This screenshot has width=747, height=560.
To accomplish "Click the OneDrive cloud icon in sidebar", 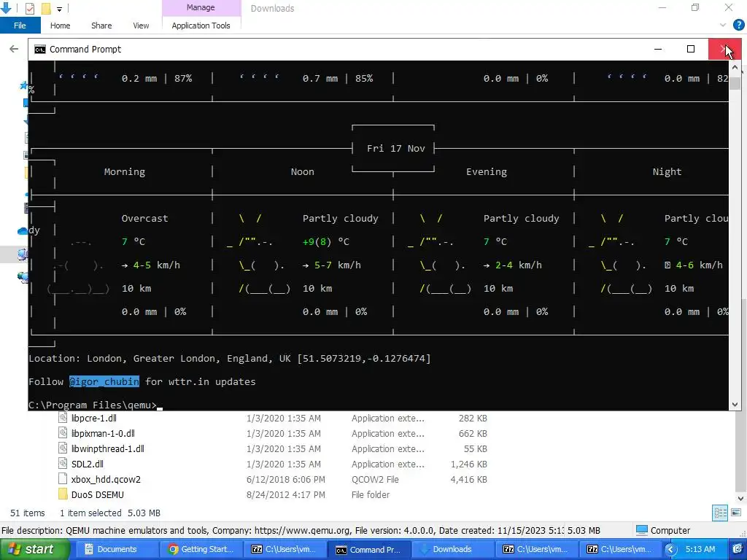I will tap(23, 231).
